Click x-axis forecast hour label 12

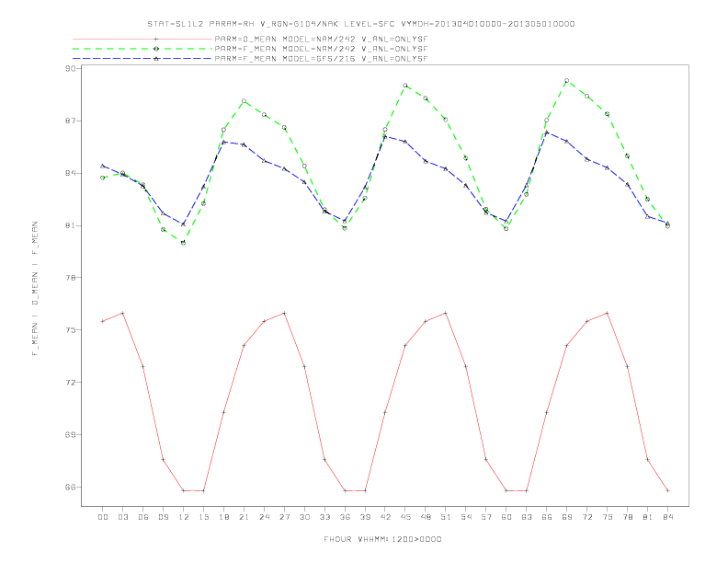pyautogui.click(x=184, y=517)
